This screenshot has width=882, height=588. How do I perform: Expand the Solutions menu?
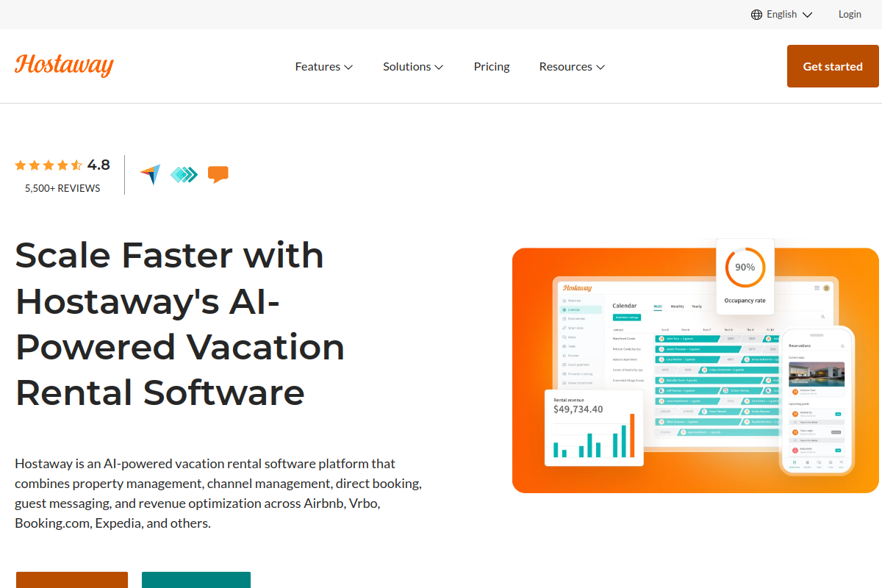click(x=413, y=66)
